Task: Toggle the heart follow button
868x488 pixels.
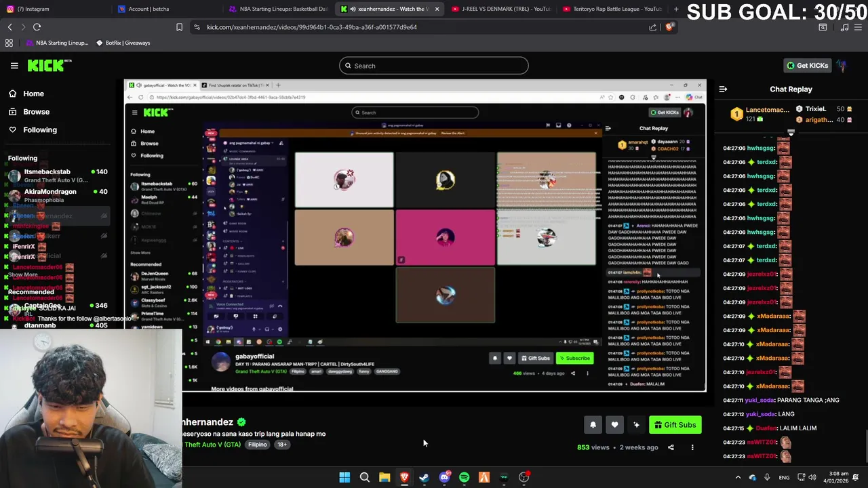Action: (614, 425)
